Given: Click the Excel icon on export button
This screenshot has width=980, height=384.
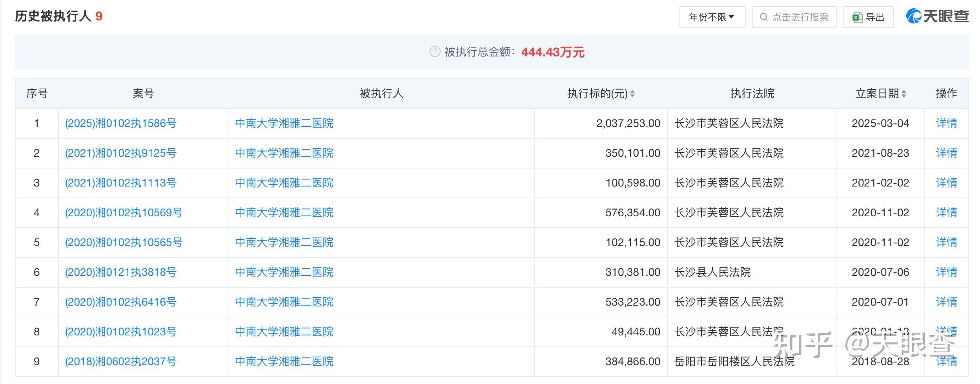Looking at the screenshot, I should coord(857,17).
